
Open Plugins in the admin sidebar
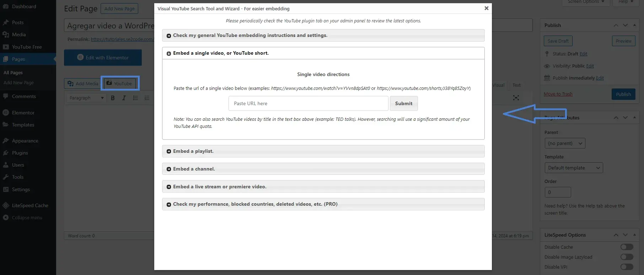(x=20, y=153)
